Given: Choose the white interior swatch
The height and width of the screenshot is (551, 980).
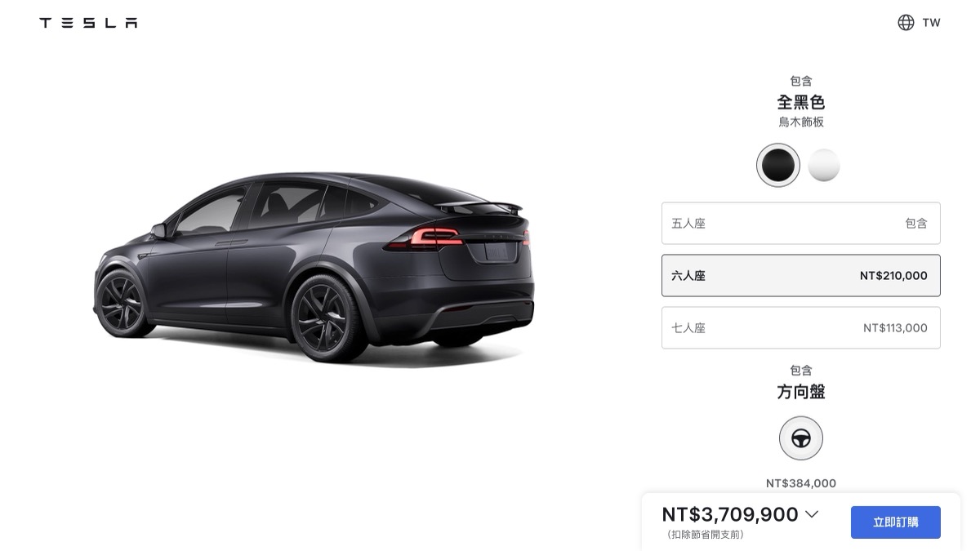Looking at the screenshot, I should (824, 166).
